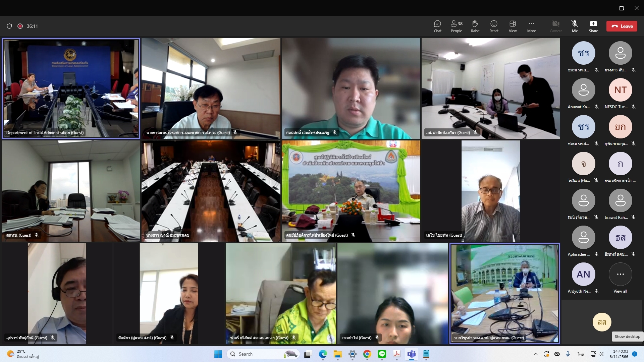
Task: Open Microsoft Teams from taskbar
Action: tap(411, 354)
